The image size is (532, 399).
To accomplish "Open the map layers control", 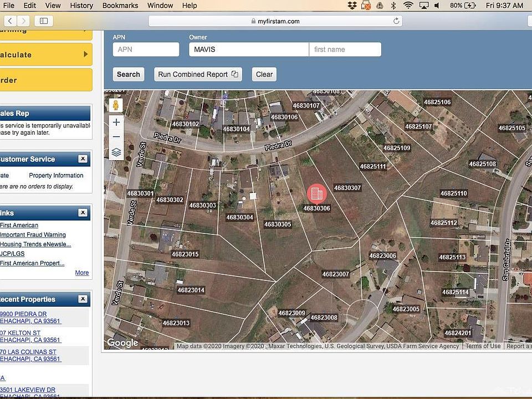I will click(x=116, y=152).
